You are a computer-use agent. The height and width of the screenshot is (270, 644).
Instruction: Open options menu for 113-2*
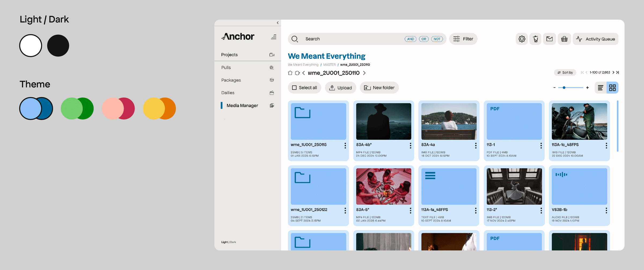coord(541,210)
